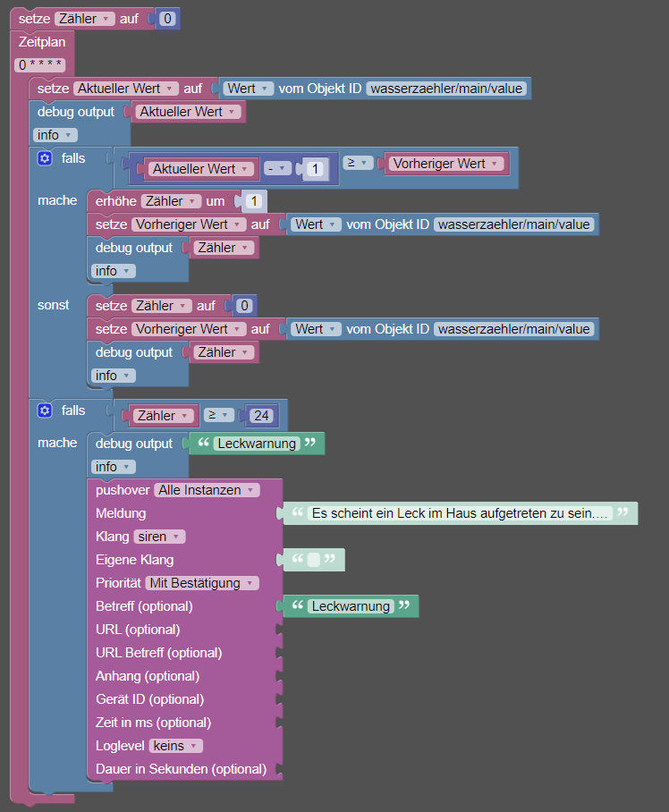Open Zähler dropdown in sonst debug output
Image resolution: width=669 pixels, height=812 pixels.
coord(224,352)
